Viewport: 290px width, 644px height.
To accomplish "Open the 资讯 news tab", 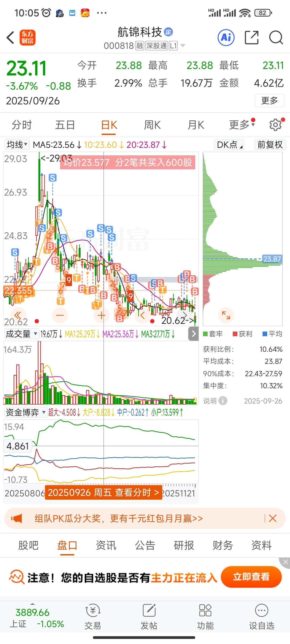I will [106, 545].
